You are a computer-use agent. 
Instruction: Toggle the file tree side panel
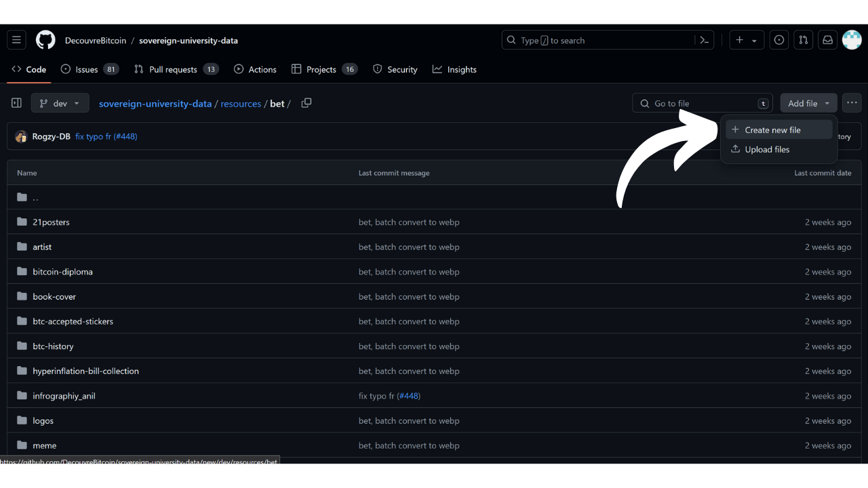[x=17, y=103]
